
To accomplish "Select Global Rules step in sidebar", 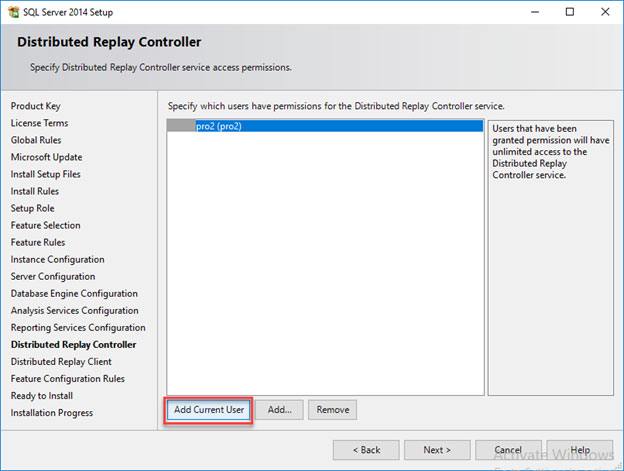I will 36,140.
